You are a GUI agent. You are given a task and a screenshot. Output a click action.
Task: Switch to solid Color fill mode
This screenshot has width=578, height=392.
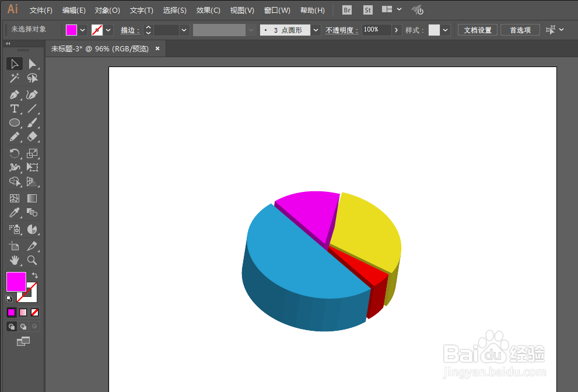coord(12,312)
